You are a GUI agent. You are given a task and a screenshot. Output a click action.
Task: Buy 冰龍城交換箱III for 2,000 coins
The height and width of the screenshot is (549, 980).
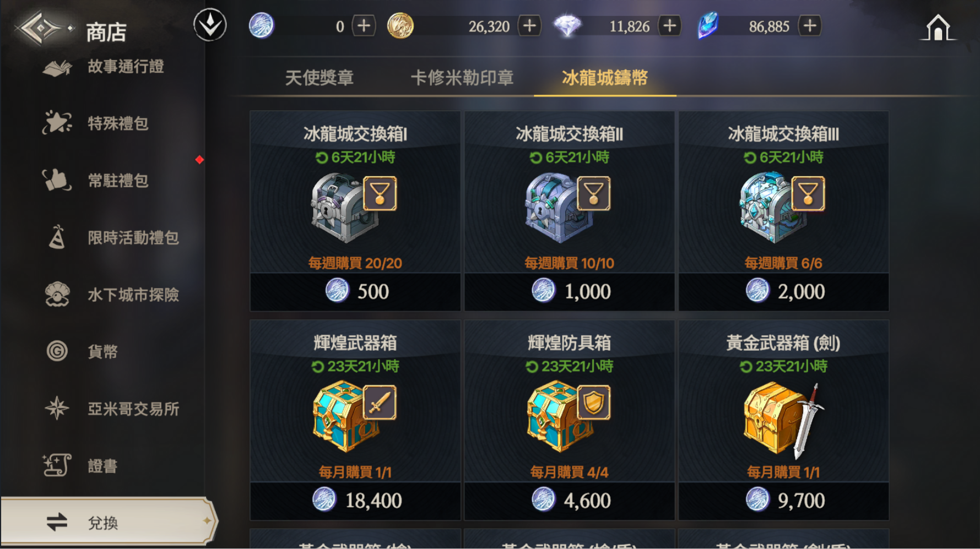coord(783,291)
